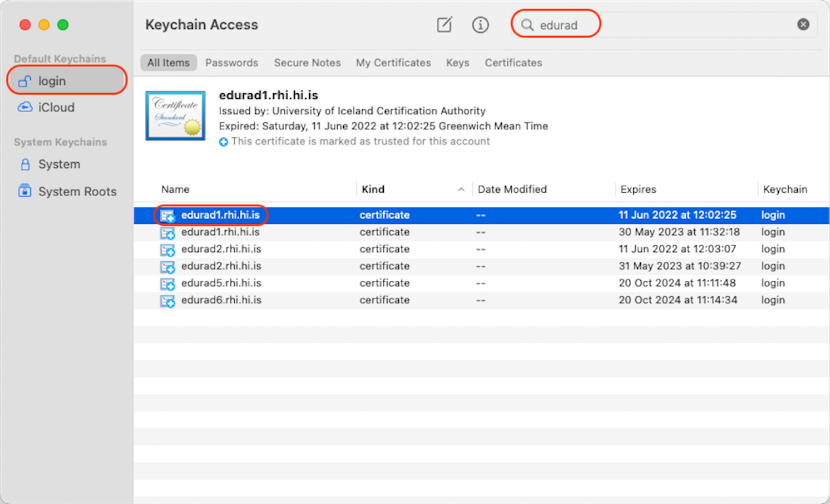
Task: Click the cloud icon beside iCloud
Action: pyautogui.click(x=25, y=107)
